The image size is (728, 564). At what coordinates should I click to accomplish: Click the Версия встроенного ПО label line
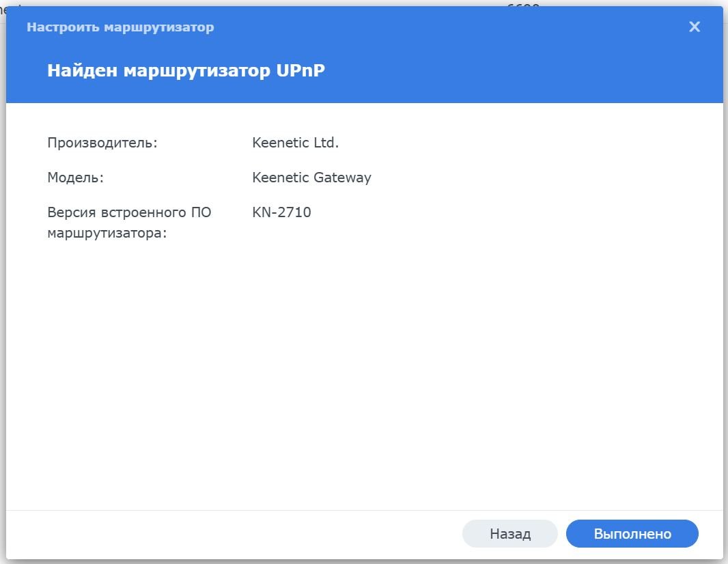click(129, 212)
